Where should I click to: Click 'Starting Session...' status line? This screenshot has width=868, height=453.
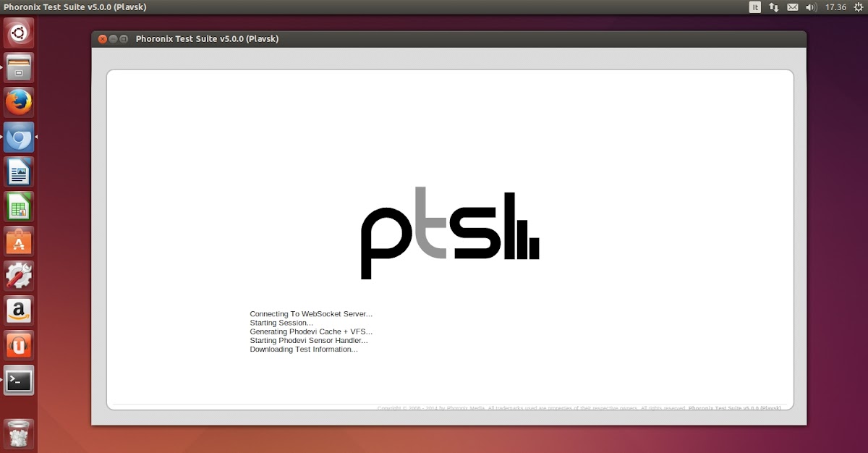(281, 323)
